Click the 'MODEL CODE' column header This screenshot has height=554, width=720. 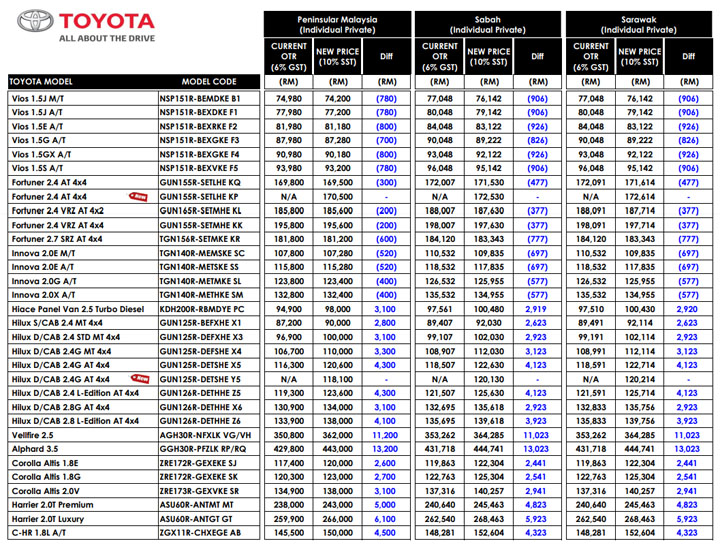[x=209, y=82]
